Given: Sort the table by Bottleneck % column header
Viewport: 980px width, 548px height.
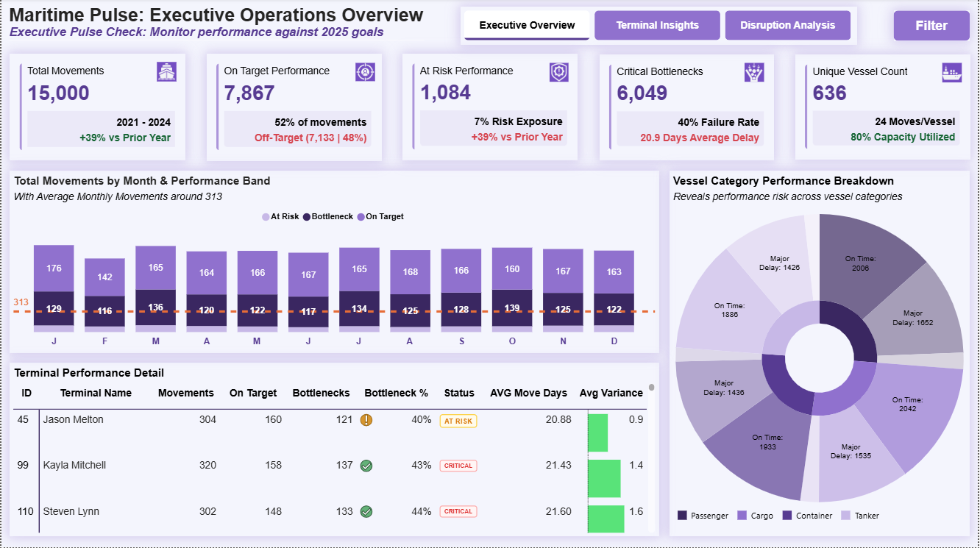Looking at the screenshot, I should 396,393.
